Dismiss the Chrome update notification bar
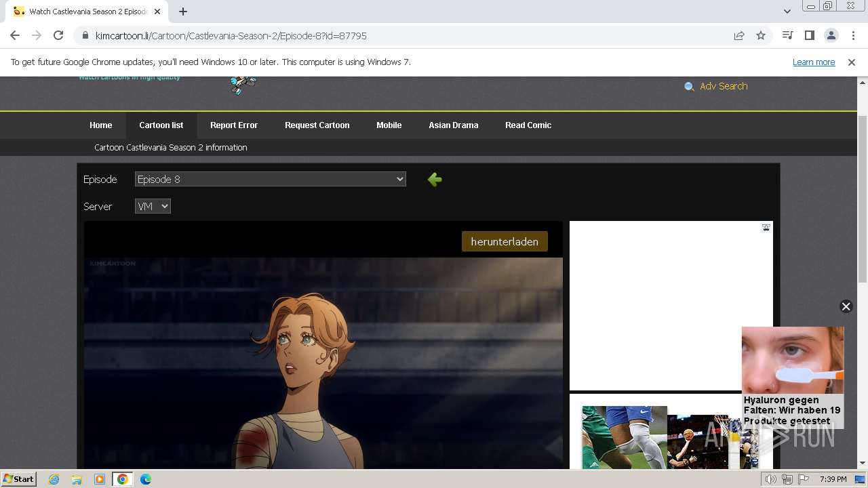868x488 pixels. [852, 62]
